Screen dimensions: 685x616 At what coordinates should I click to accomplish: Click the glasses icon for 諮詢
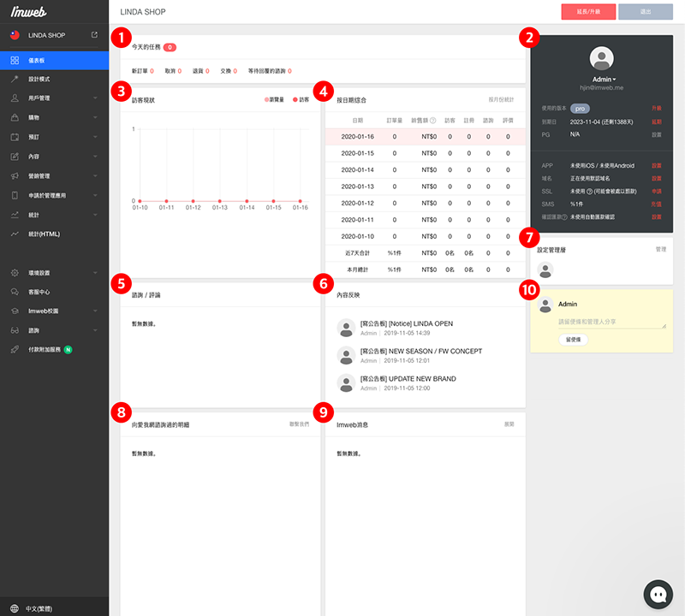click(x=15, y=330)
